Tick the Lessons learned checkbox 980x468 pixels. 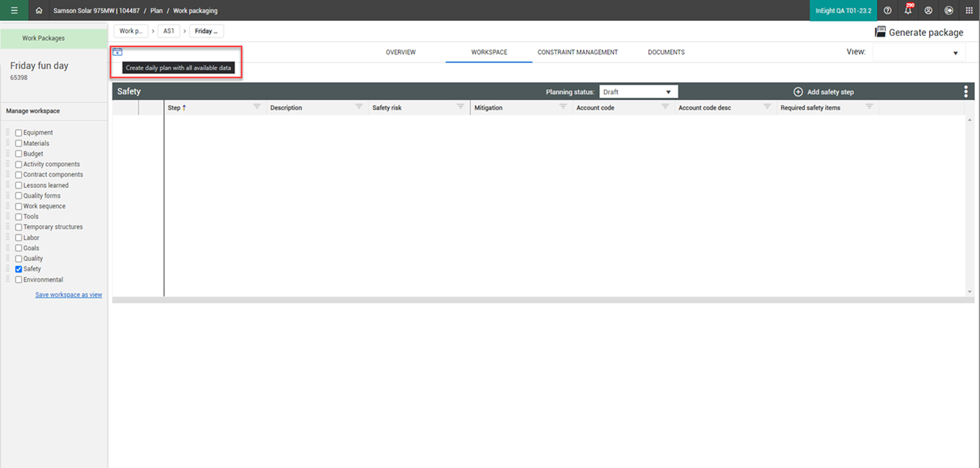pos(19,185)
